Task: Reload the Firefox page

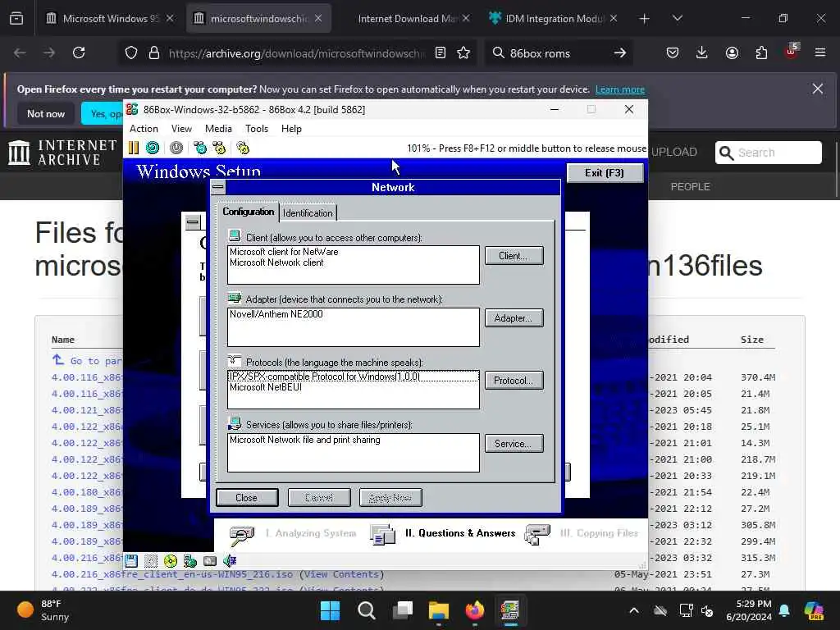Action: pos(79,53)
